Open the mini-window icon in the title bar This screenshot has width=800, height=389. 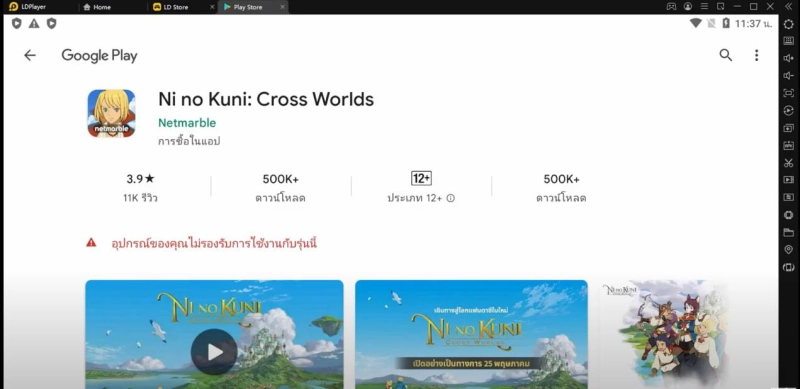coord(720,7)
